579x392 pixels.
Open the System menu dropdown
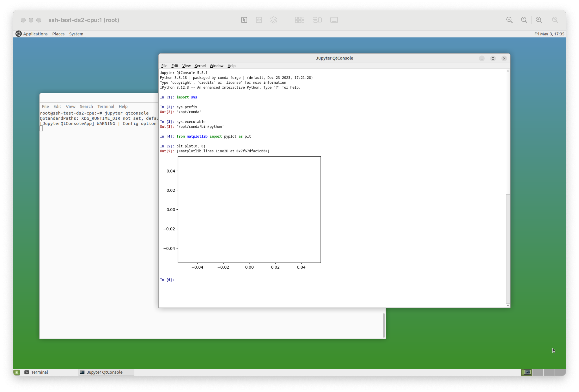[x=76, y=34]
